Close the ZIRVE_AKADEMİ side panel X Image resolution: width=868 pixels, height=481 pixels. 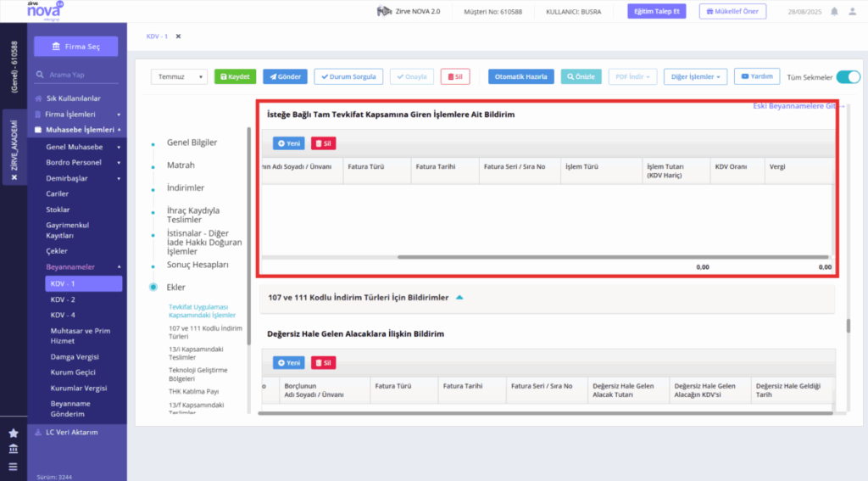pos(14,177)
